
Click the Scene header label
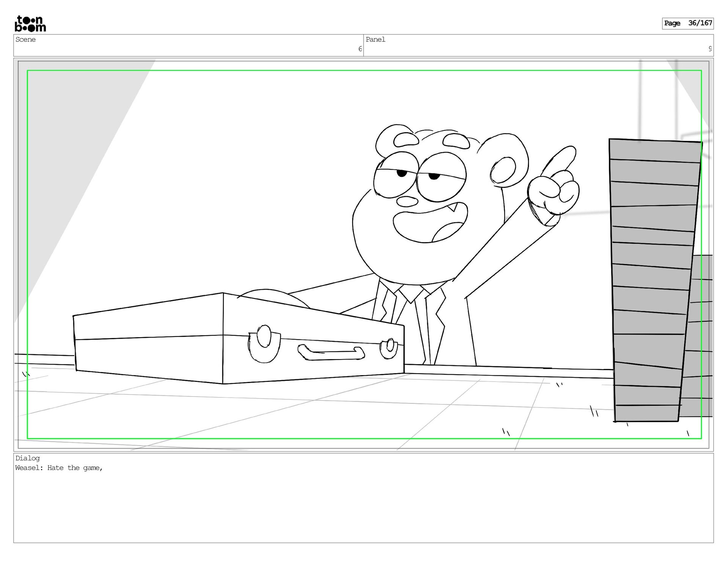(26, 39)
